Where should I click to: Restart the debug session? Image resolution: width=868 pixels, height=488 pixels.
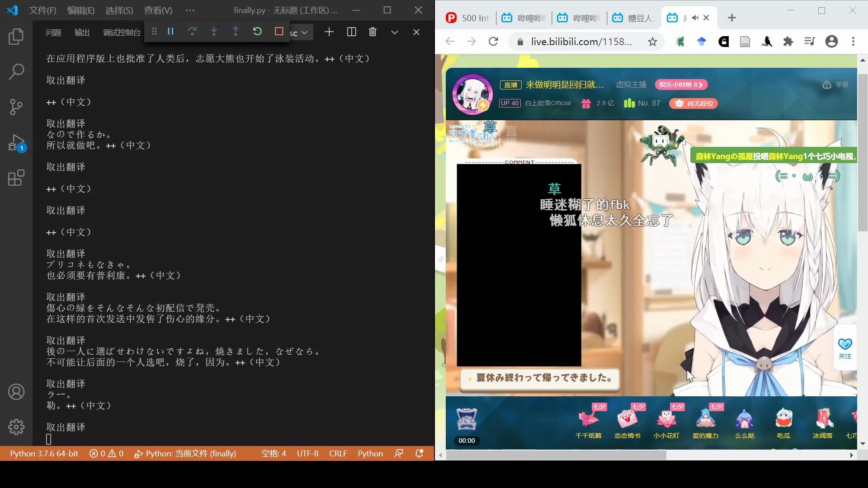point(257,31)
